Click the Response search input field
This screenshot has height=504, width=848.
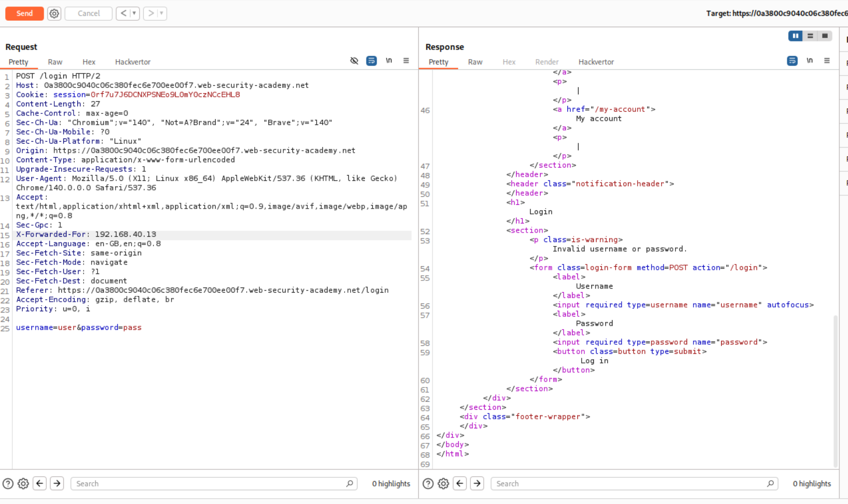(x=629, y=484)
